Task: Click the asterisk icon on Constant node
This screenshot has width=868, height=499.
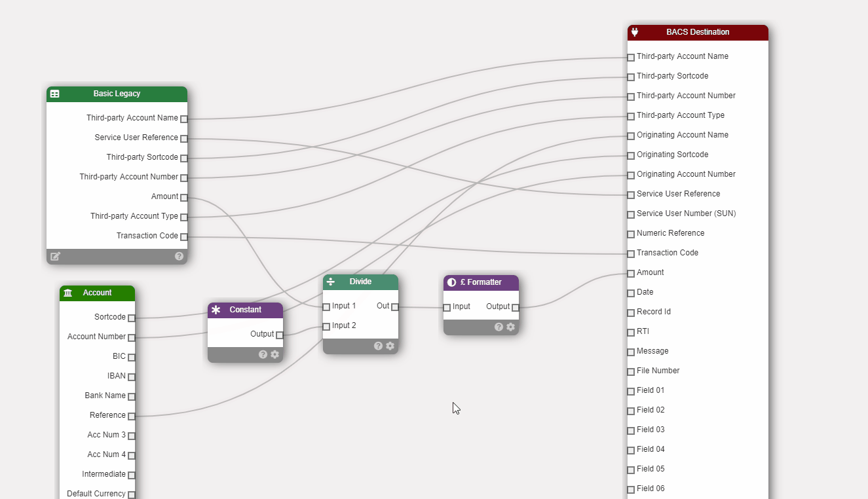Action: [216, 310]
